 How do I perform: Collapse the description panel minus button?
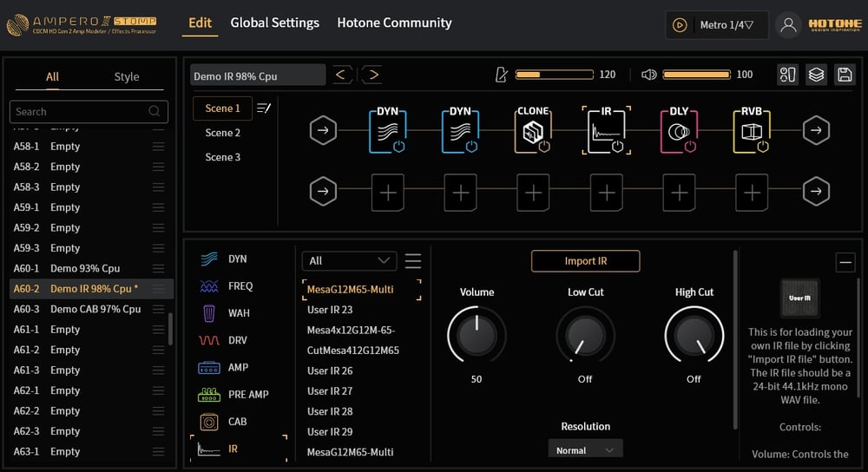pos(845,263)
